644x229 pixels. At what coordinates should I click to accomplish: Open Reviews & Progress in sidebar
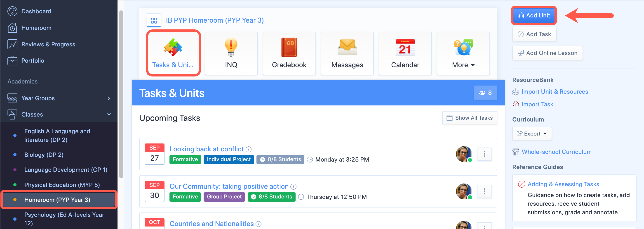point(48,44)
